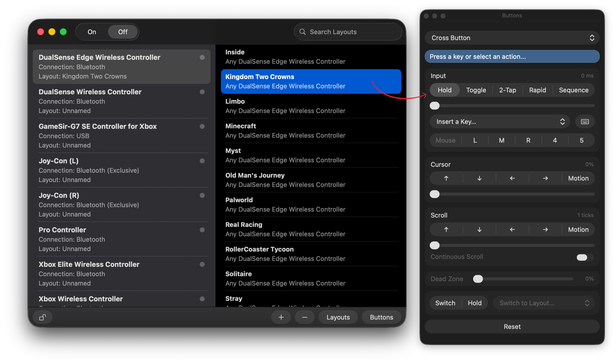The image size is (616, 364).
Task: Select Xbox Elite Wireless Controller device
Action: [122, 274]
